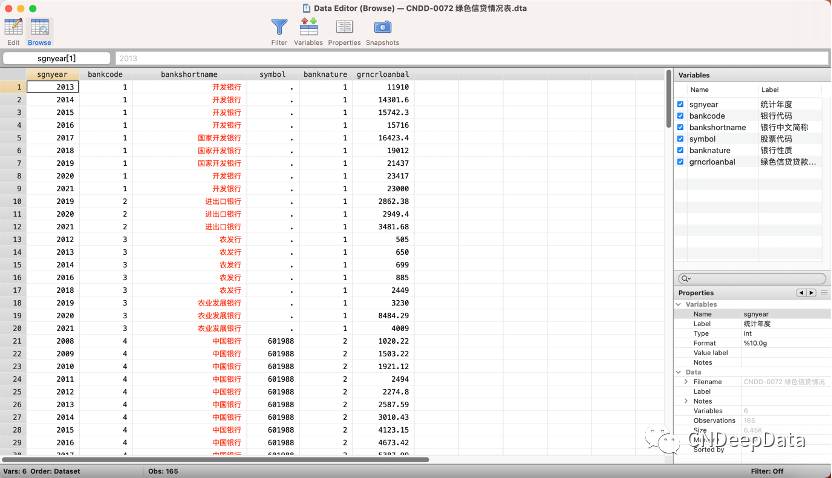Viewport: 832px width, 478px height.
Task: Uncheck the bankcode variable checkbox
Action: [x=680, y=116]
